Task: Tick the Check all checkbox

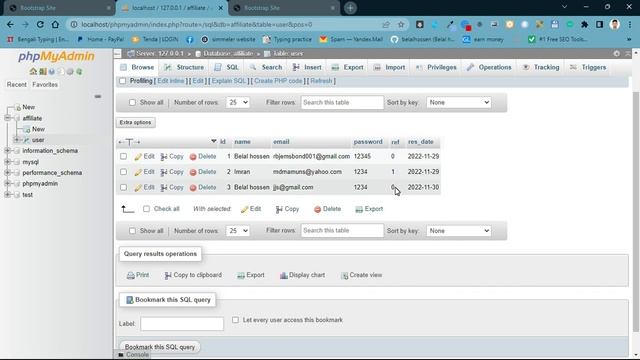Action: (x=146, y=209)
